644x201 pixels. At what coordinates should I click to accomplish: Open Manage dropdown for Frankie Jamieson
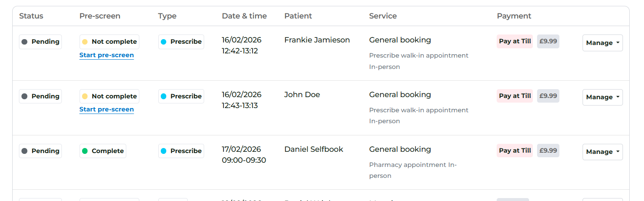(602, 43)
